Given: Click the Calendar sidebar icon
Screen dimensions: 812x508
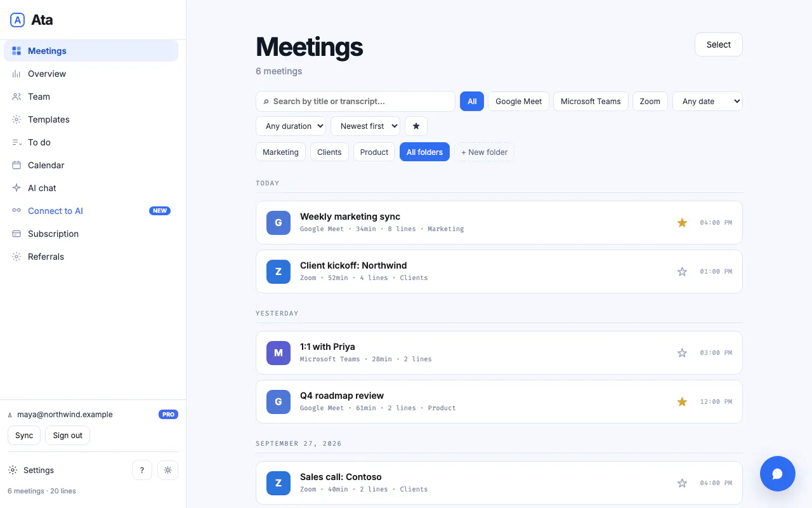Looking at the screenshot, I should coord(16,165).
